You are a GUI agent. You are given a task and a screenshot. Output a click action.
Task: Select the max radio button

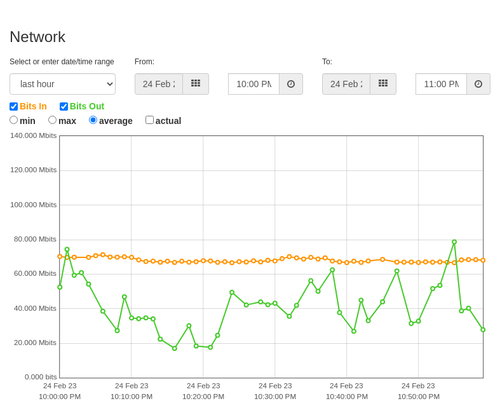[x=52, y=120]
